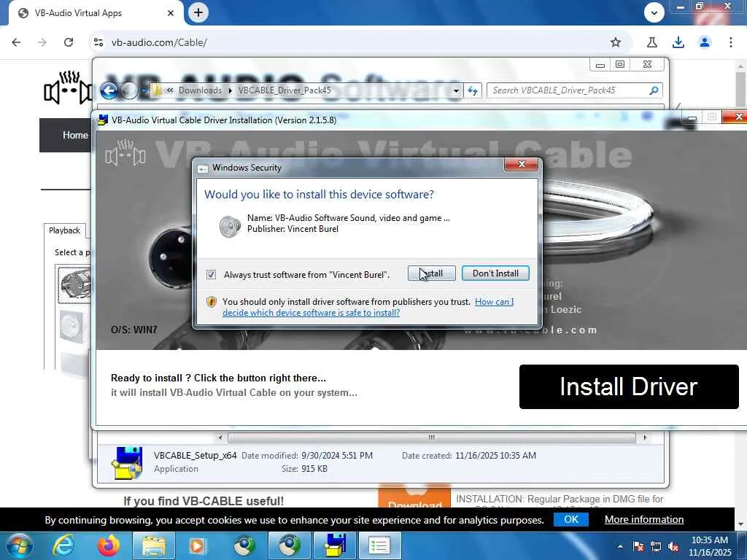Select Downloads in the Explorer breadcrumb
747x560 pixels.
(200, 90)
